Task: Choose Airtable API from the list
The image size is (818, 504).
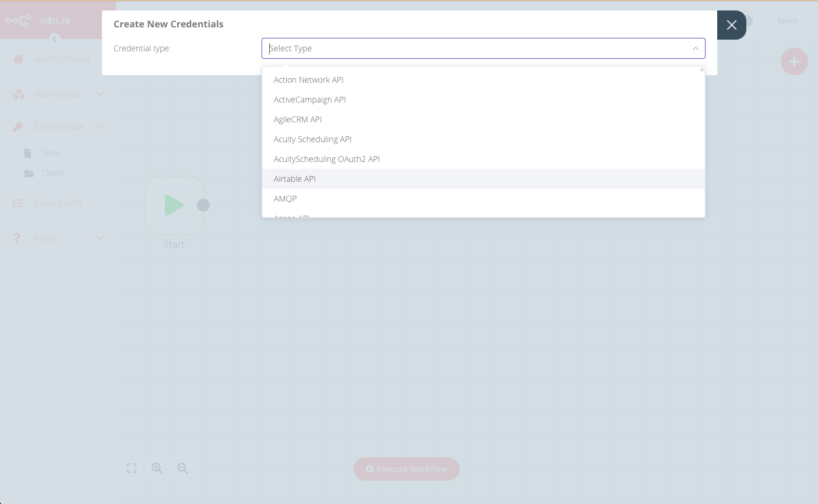Action: [x=295, y=178]
